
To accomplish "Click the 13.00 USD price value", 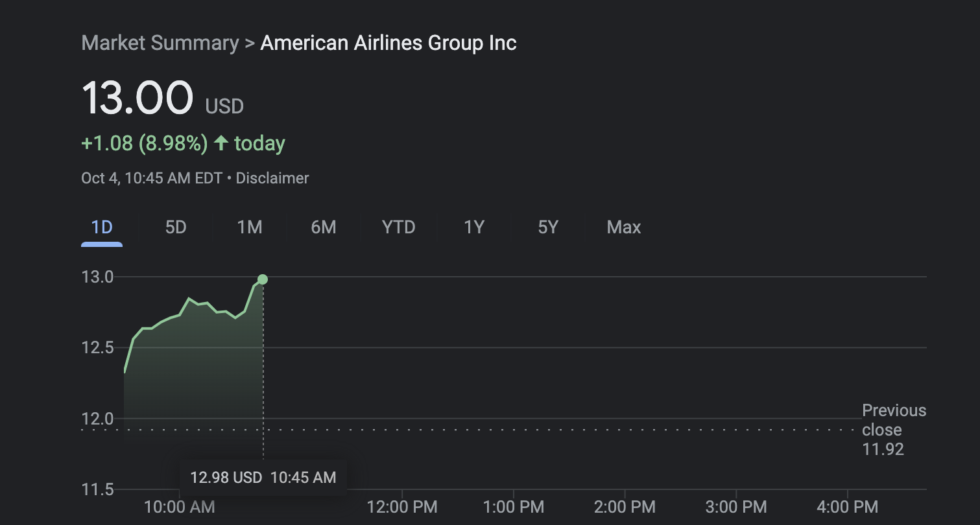I will [137, 99].
